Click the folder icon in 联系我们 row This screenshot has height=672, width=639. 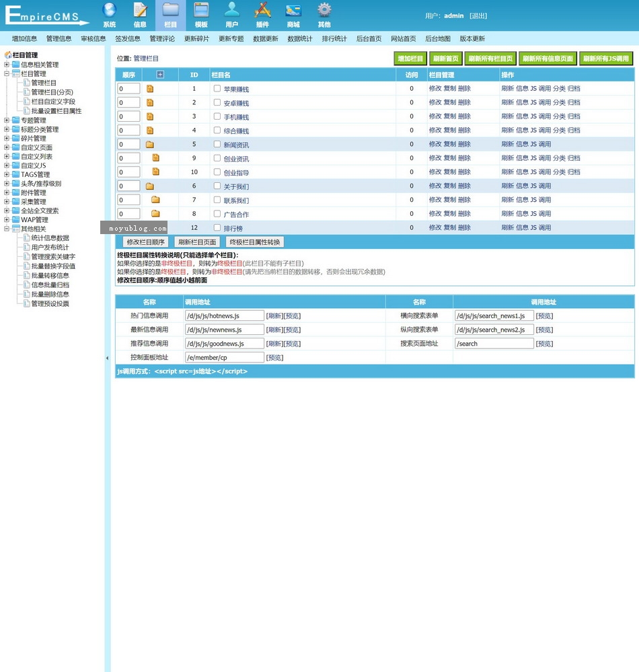[155, 200]
